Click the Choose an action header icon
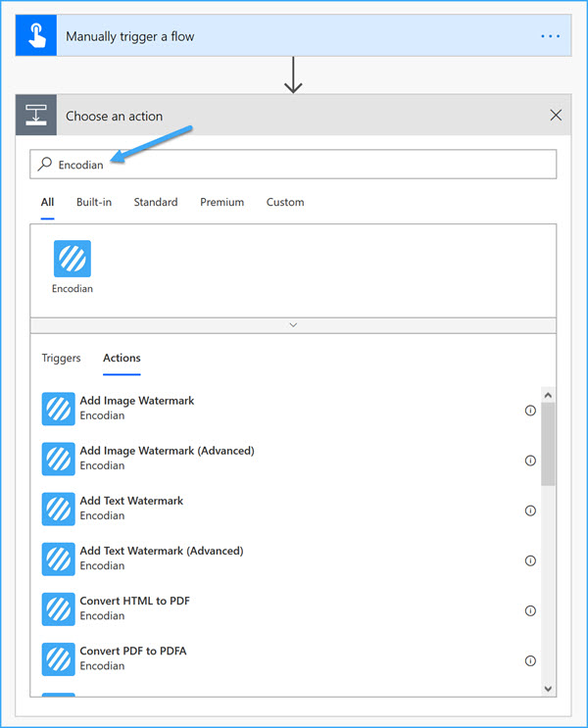The width and height of the screenshot is (588, 728). pyautogui.click(x=36, y=116)
